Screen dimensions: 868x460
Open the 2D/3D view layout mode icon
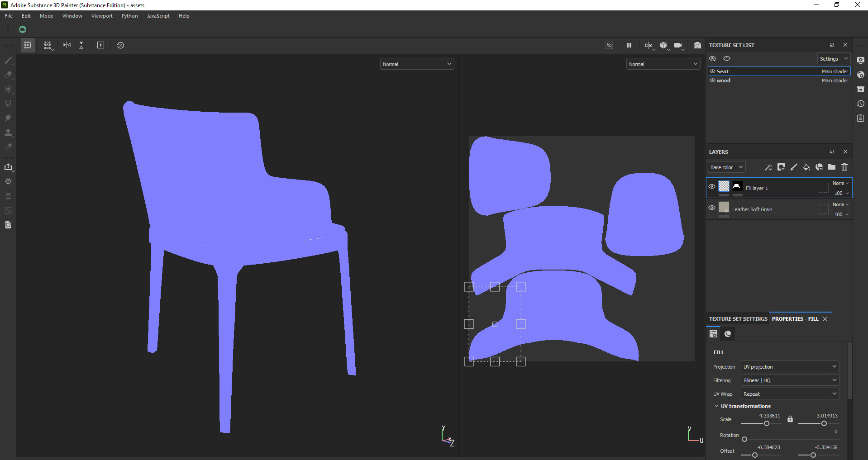[x=649, y=45]
